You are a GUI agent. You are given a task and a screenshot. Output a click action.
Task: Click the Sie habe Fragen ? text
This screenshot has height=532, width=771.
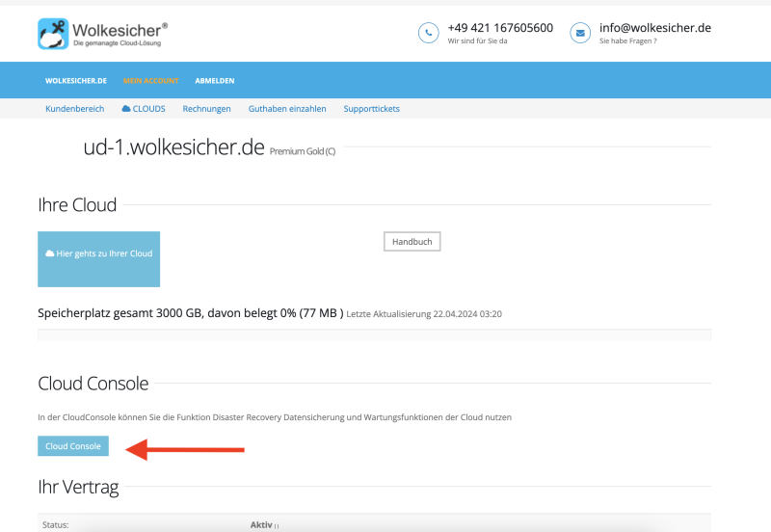click(628, 40)
